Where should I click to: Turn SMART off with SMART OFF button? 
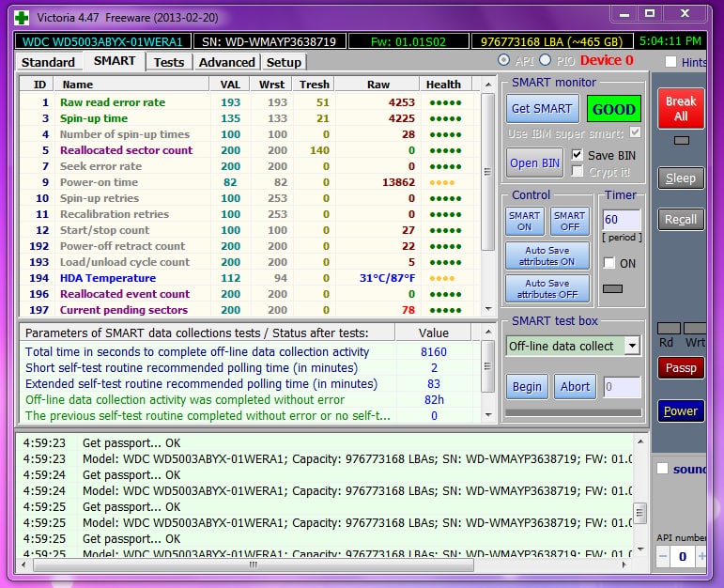[569, 221]
